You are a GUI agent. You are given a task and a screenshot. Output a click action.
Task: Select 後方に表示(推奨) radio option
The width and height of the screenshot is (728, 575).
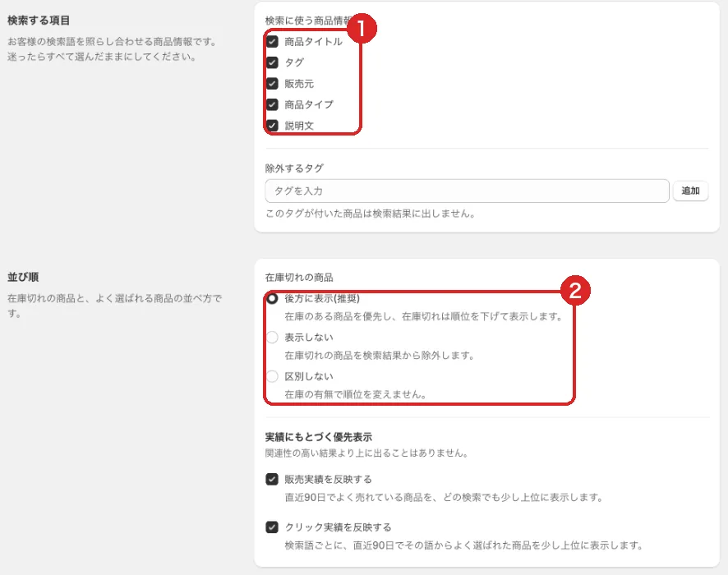point(272,298)
